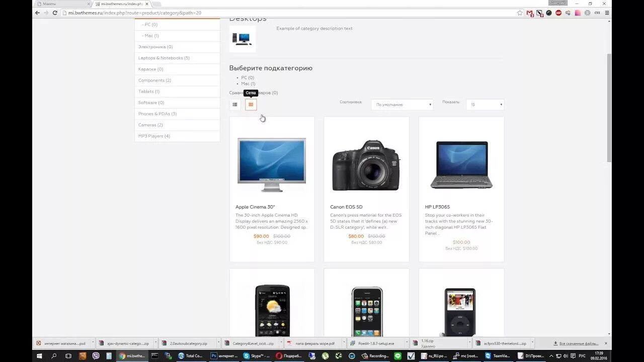The image size is (644, 362).
Task: Click the pink gradient extension icon
Action: 578,13
